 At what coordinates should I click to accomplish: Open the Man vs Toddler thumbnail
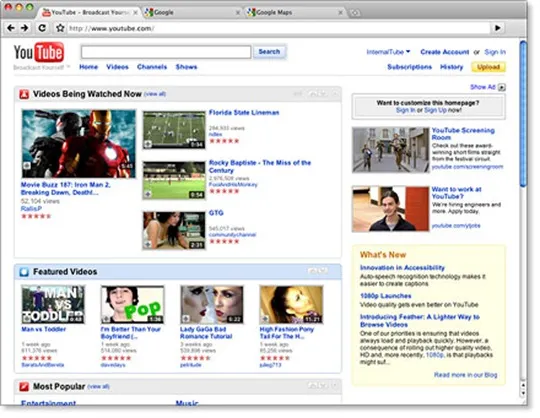[x=53, y=305]
